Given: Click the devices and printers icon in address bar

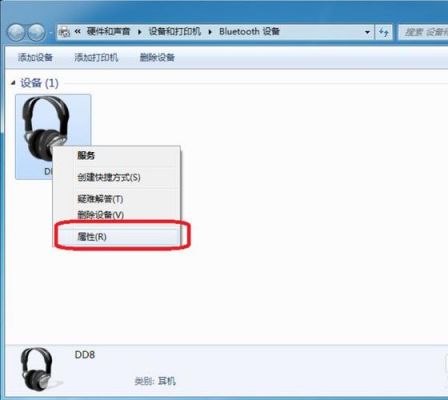Looking at the screenshot, I should [x=64, y=32].
